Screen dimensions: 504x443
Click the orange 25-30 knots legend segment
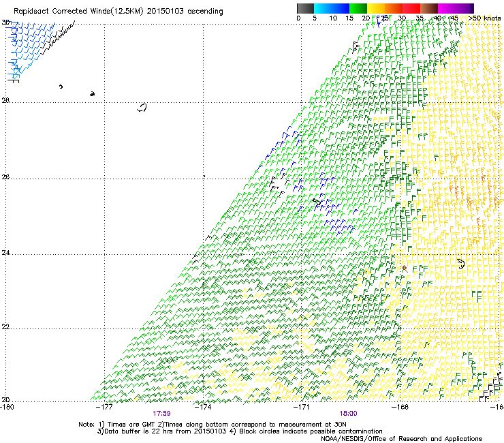[394, 8]
